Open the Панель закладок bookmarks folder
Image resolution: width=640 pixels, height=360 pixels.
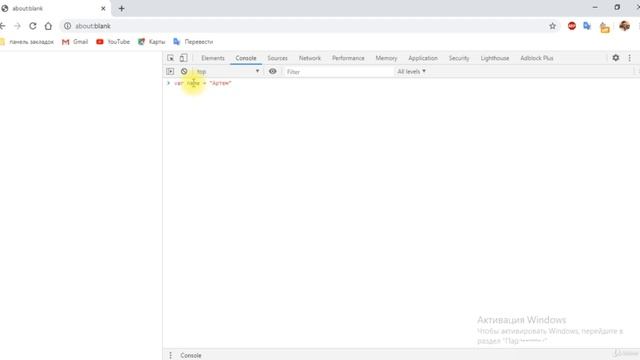point(27,42)
